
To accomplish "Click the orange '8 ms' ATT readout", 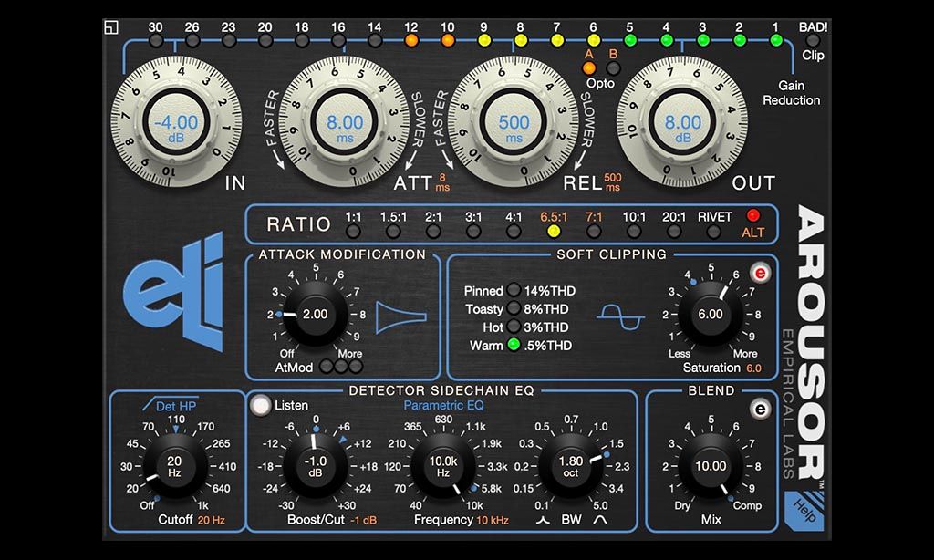I will point(442,182).
